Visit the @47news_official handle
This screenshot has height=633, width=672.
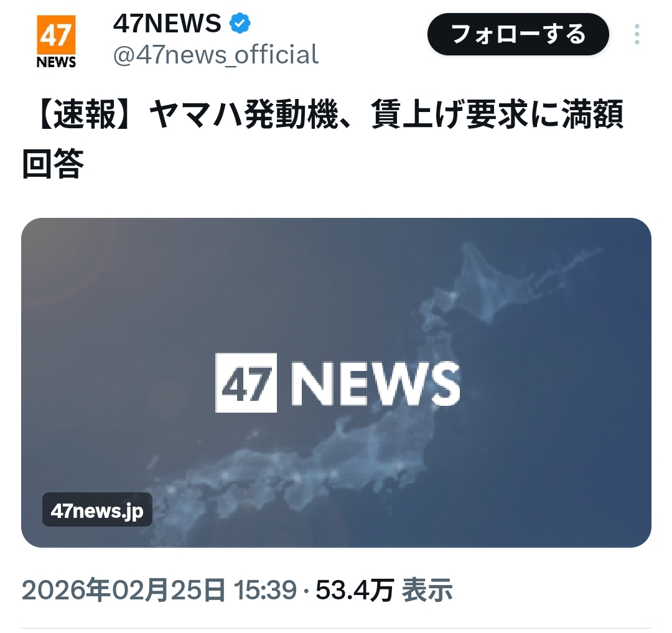pyautogui.click(x=215, y=54)
